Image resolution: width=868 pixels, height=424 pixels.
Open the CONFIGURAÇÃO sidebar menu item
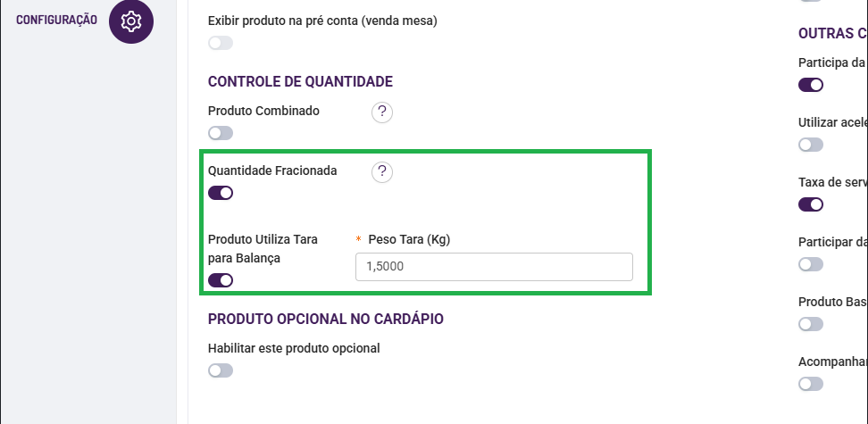click(x=57, y=20)
